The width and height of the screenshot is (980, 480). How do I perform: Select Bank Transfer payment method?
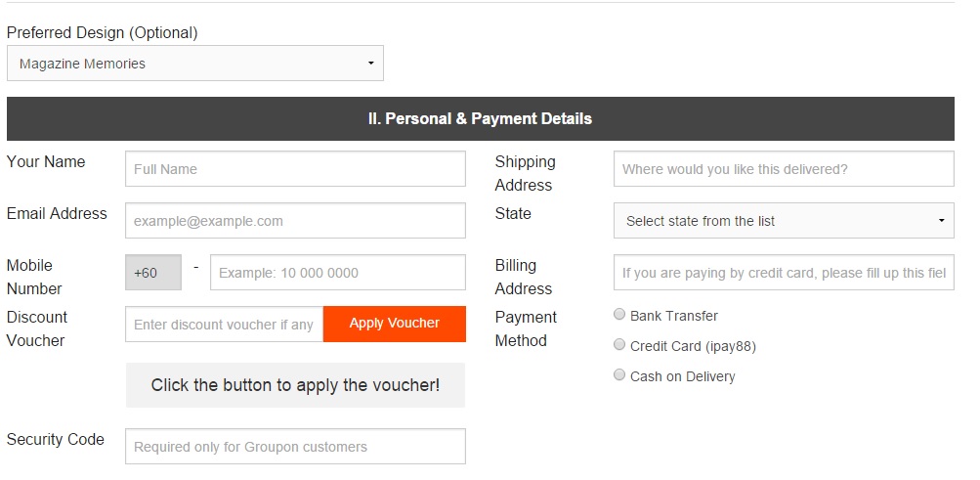pos(619,315)
